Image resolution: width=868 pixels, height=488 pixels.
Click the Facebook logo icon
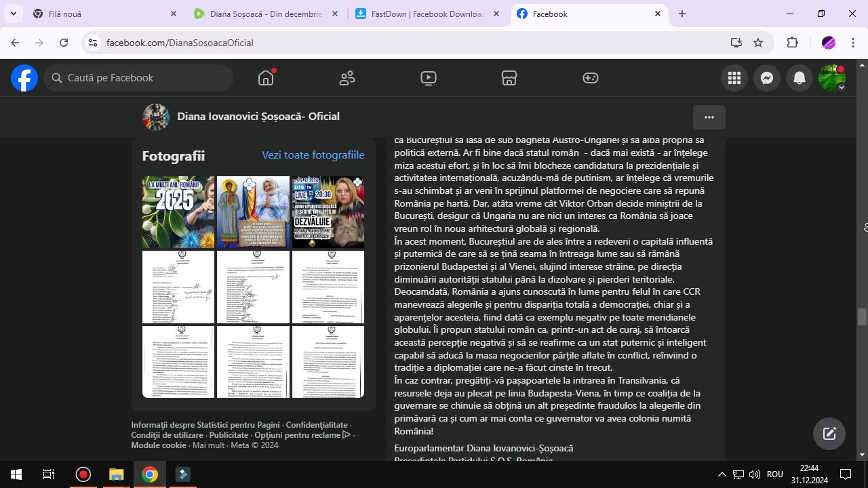[24, 78]
